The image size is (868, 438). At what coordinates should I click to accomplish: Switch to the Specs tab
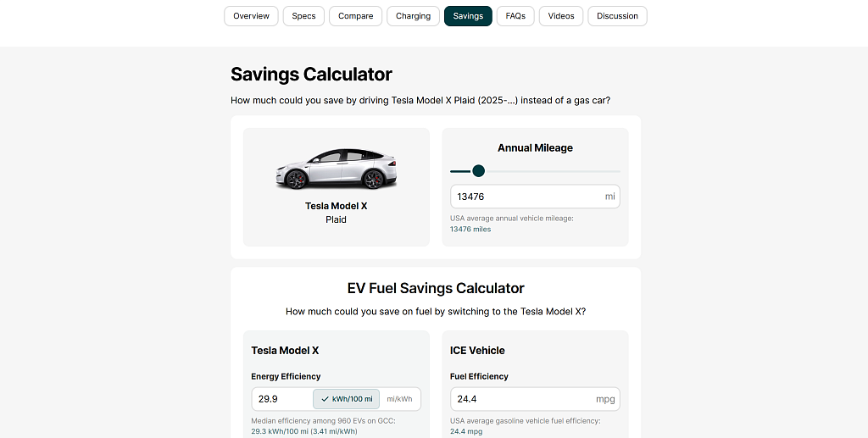303,16
